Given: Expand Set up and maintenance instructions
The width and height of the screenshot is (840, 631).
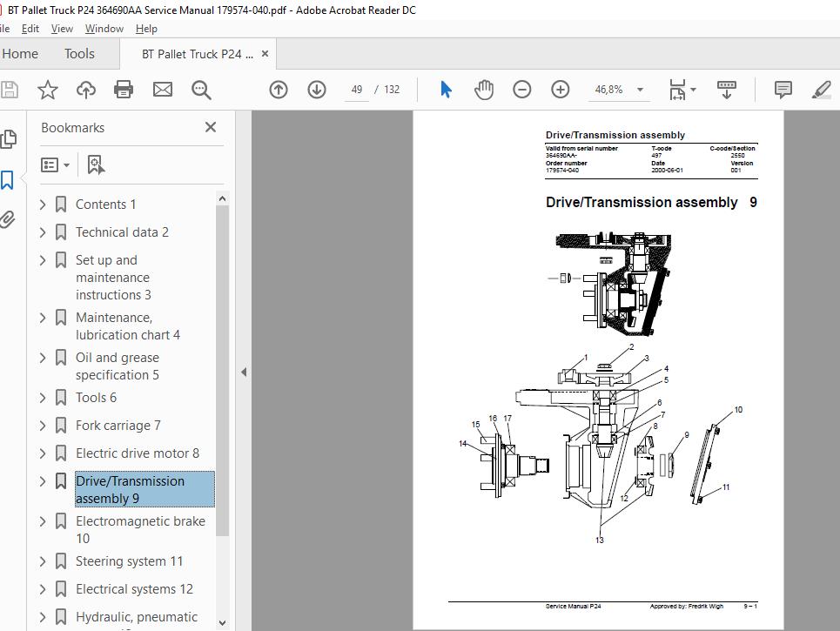Looking at the screenshot, I should 43,259.
